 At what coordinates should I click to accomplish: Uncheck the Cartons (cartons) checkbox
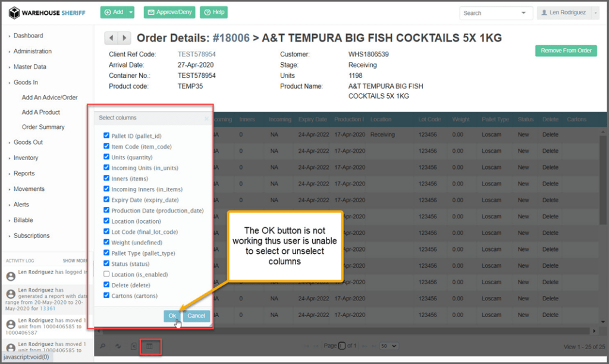coord(106,296)
